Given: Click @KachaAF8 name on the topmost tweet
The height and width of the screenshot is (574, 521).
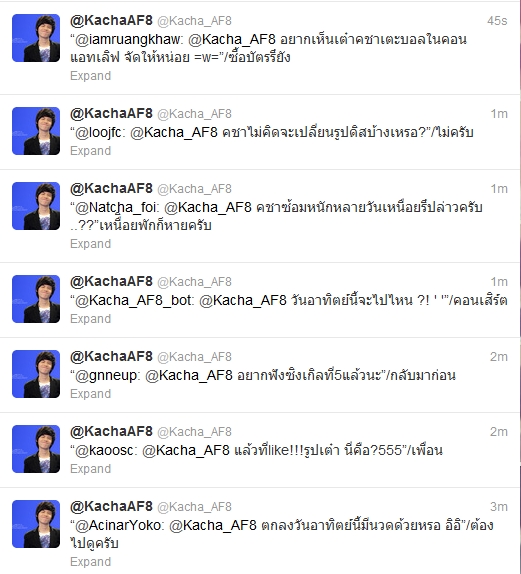Looking at the screenshot, I should [111, 20].
